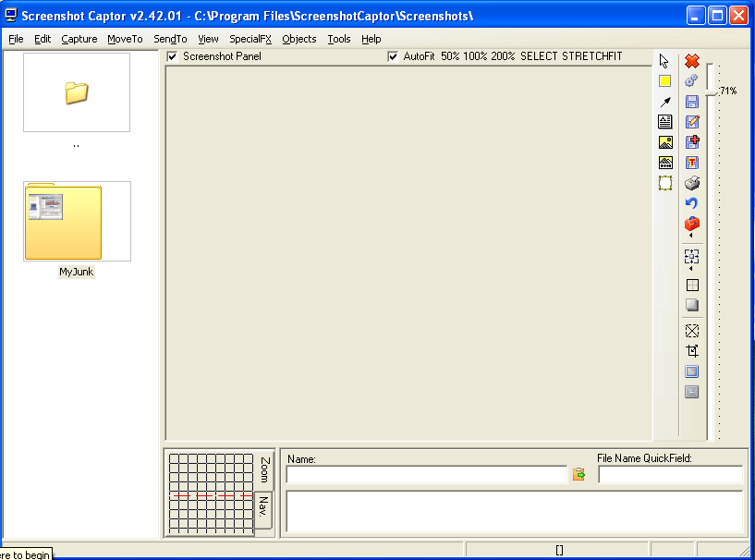Toggle the Screenshot Panel checkbox

[x=172, y=56]
